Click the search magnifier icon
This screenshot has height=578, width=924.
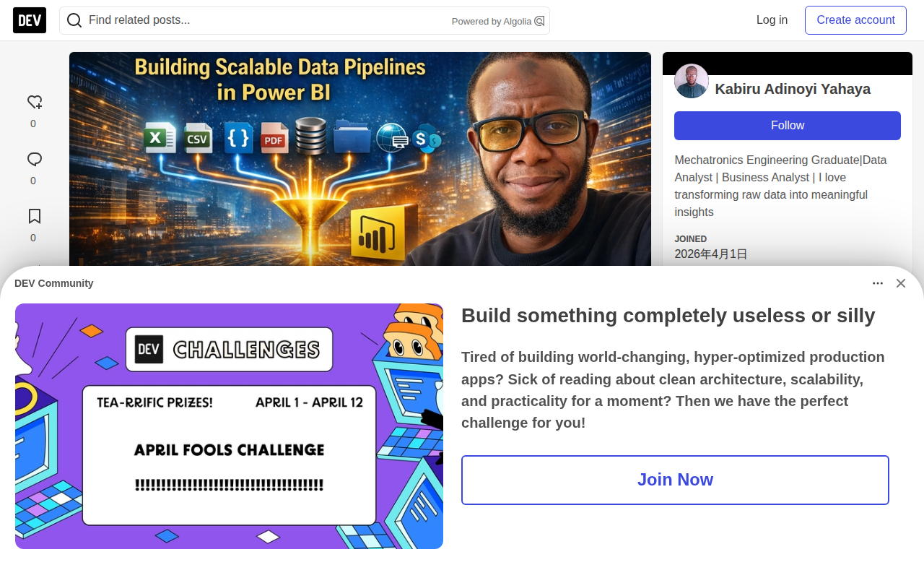[74, 20]
